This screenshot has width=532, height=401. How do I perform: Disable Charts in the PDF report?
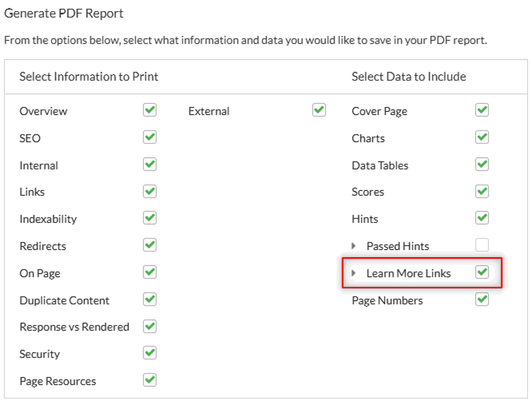point(482,137)
